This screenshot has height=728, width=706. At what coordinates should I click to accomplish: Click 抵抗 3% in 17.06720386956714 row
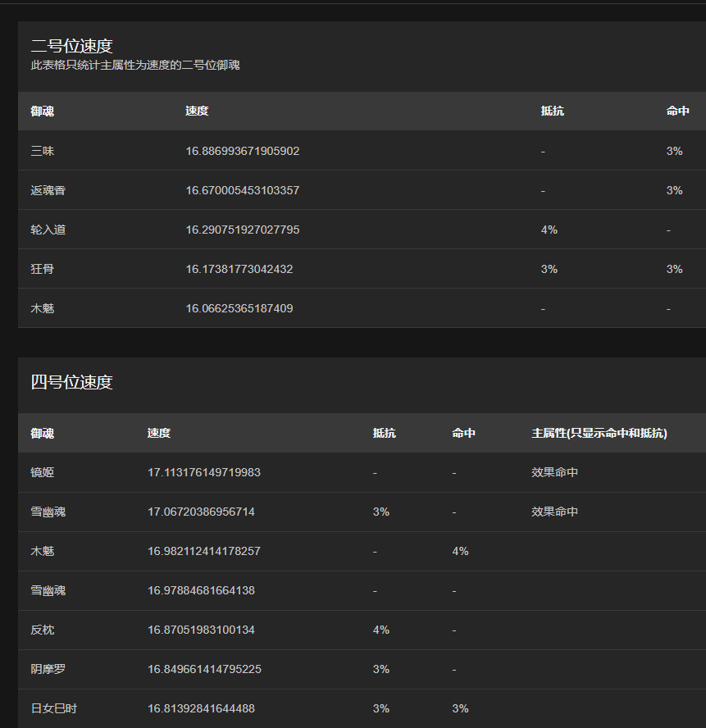click(380, 512)
